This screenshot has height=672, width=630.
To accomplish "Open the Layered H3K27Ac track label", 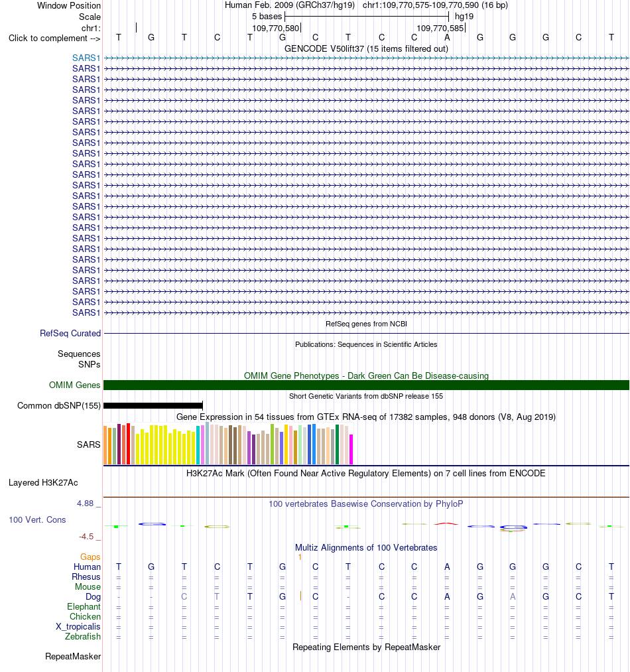I will point(43,483).
